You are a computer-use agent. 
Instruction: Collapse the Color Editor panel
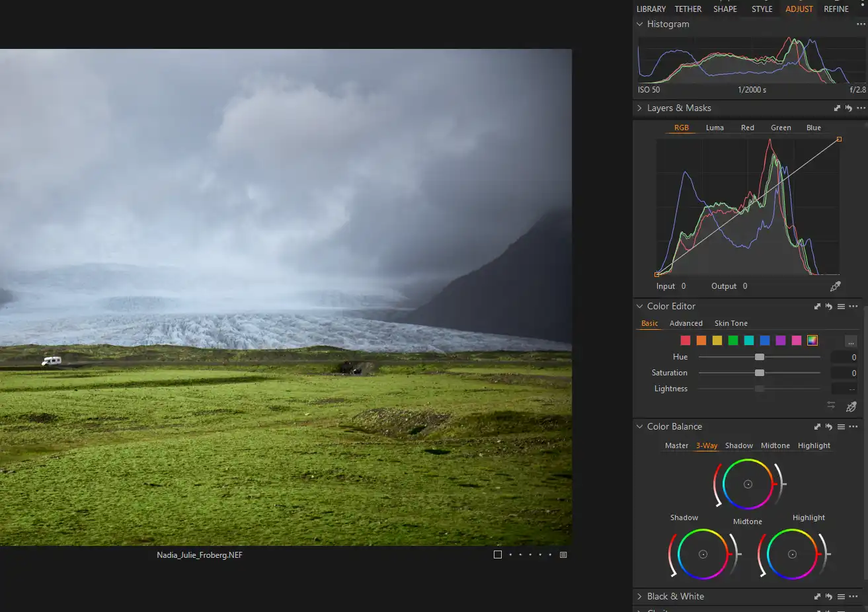[x=639, y=307]
